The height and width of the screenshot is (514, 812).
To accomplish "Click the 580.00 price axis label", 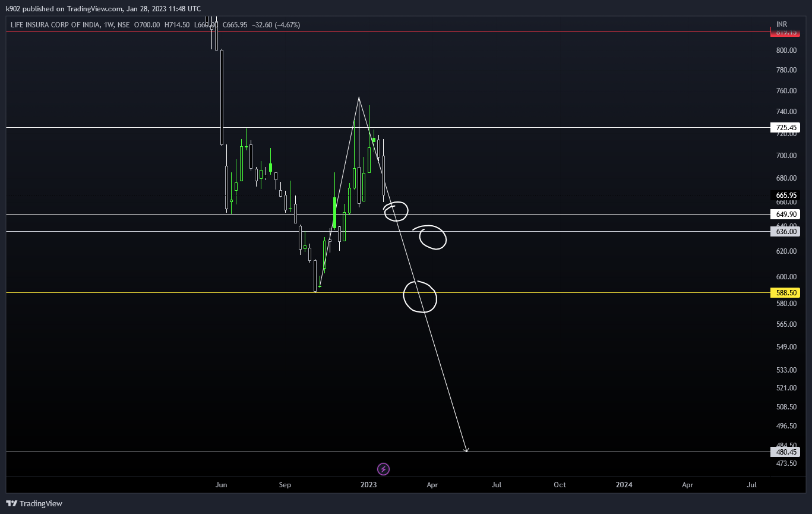I will (x=786, y=304).
